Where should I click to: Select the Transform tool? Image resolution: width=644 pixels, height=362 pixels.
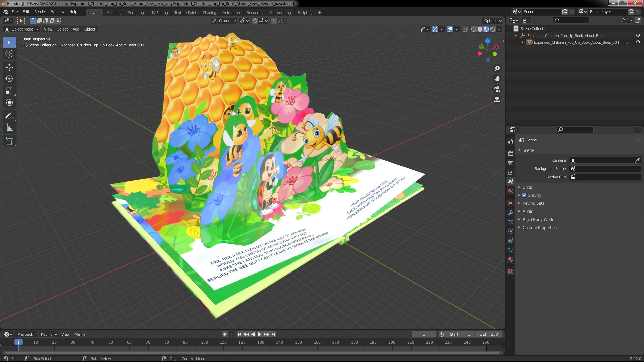[x=9, y=102]
